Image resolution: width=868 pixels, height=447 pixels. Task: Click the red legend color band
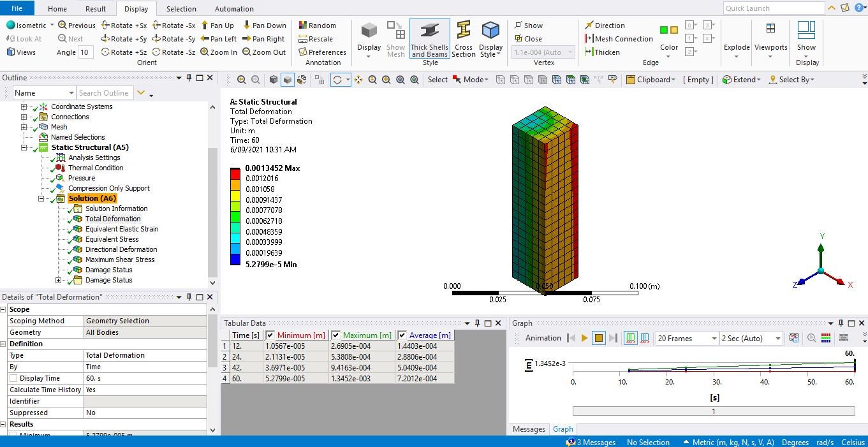click(x=235, y=173)
